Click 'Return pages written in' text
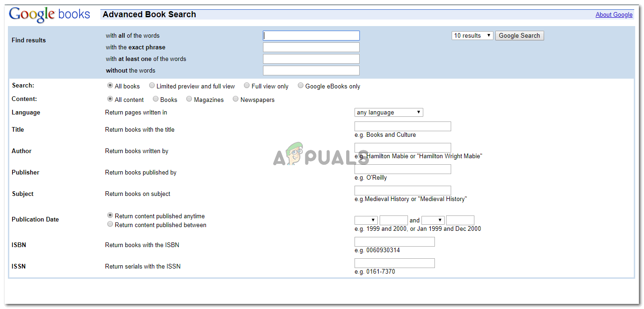Screen dimensions: 644x309 [136, 113]
